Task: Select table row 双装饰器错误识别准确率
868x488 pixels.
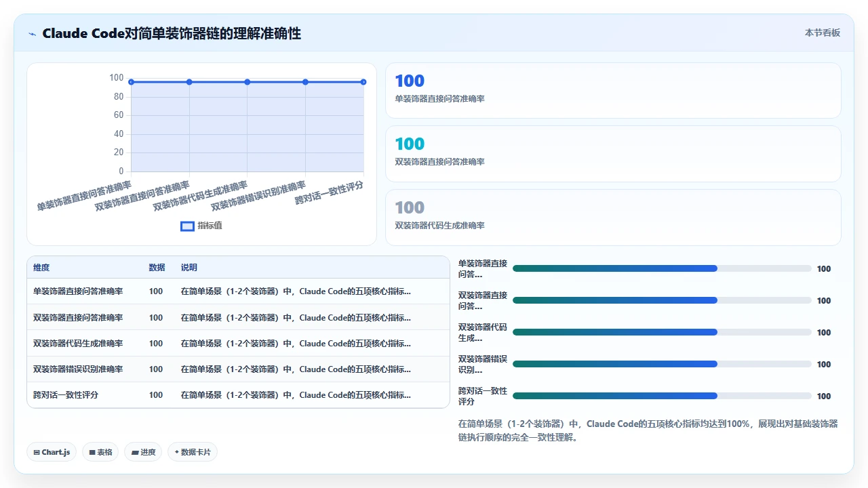Action: point(238,369)
